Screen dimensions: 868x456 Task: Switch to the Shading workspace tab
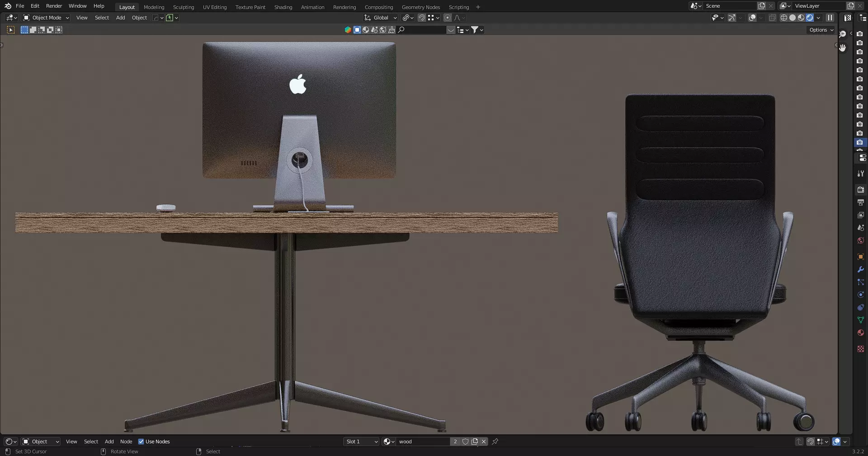pyautogui.click(x=283, y=7)
